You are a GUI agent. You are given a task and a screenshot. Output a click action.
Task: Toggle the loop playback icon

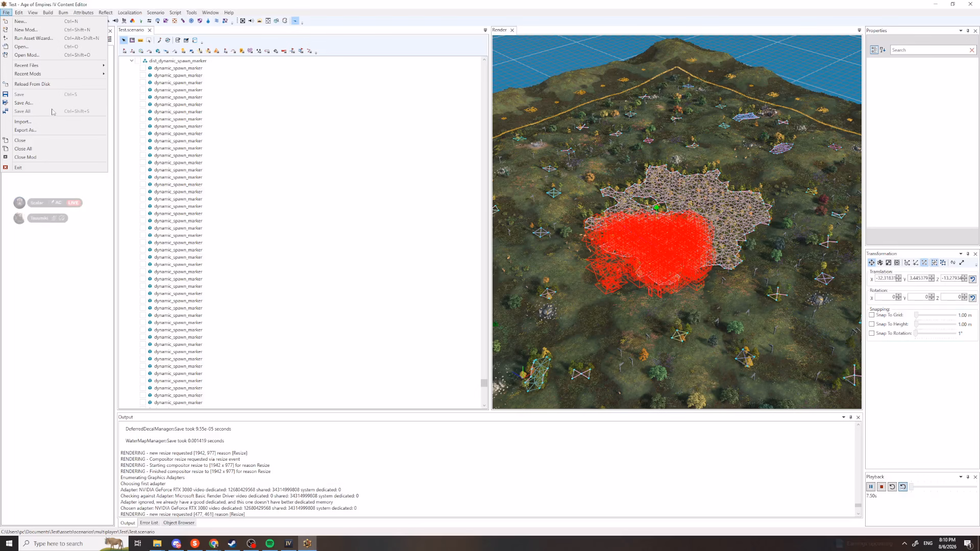tap(903, 487)
